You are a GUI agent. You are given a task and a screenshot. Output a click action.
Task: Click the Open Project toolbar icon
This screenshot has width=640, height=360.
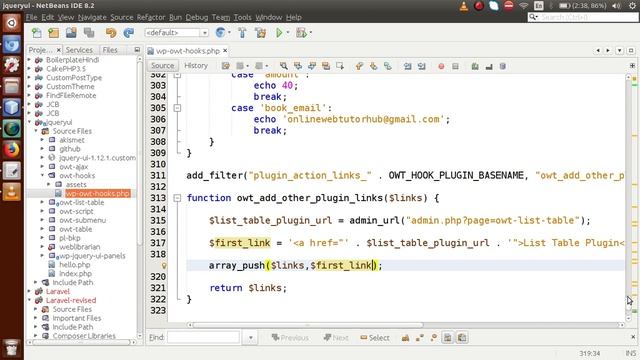pyautogui.click(x=71, y=33)
